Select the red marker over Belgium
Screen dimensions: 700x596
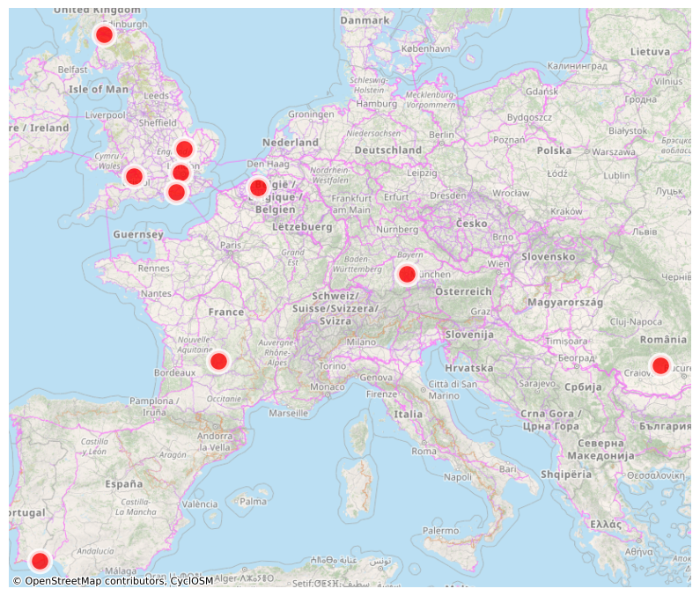pyautogui.click(x=258, y=188)
